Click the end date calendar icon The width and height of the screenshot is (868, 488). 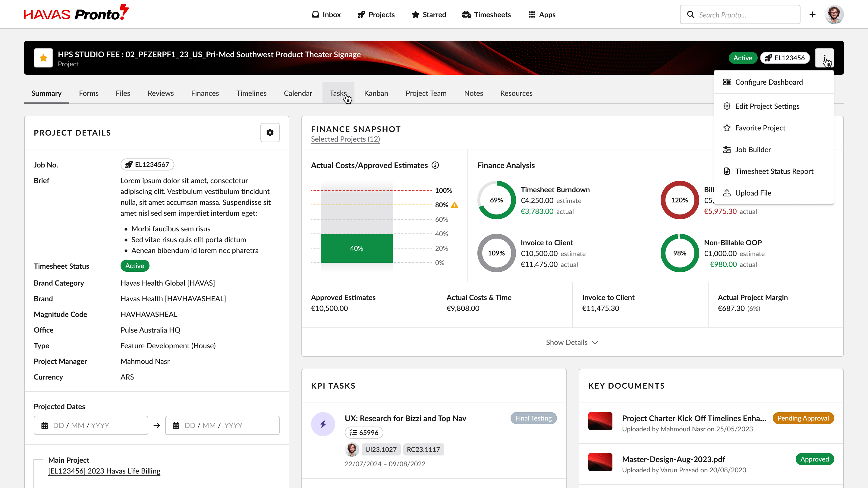click(176, 425)
